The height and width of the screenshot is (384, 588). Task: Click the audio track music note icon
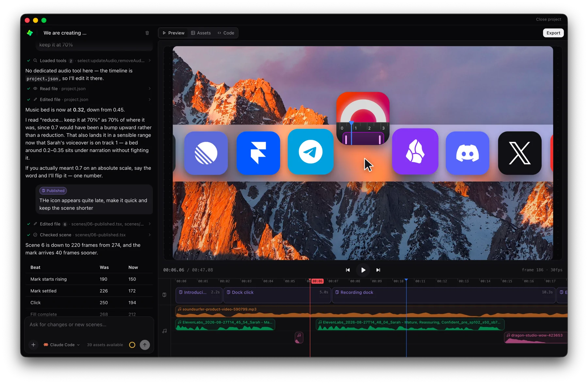164,331
